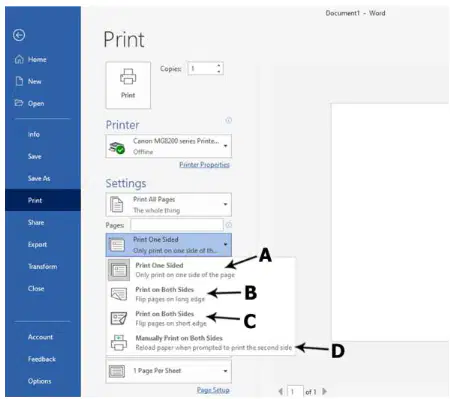The width and height of the screenshot is (450, 399).
Task: Expand the Print All Pages dropdown
Action: pos(169,205)
